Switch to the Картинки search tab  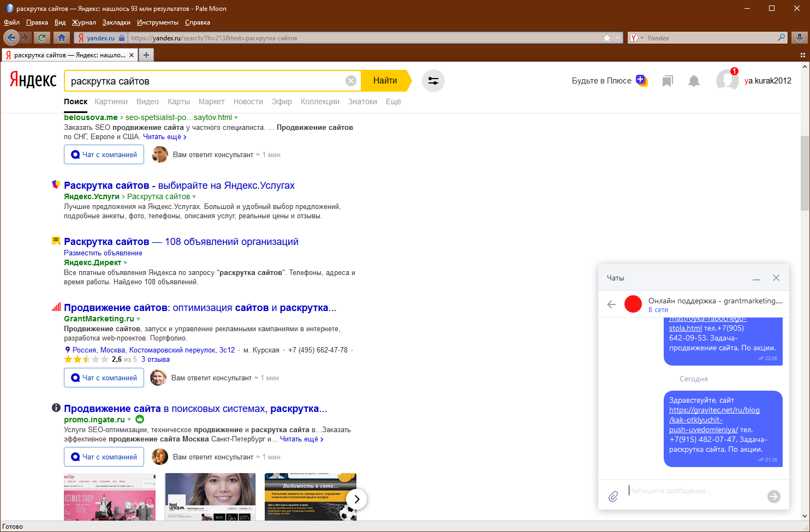(111, 101)
